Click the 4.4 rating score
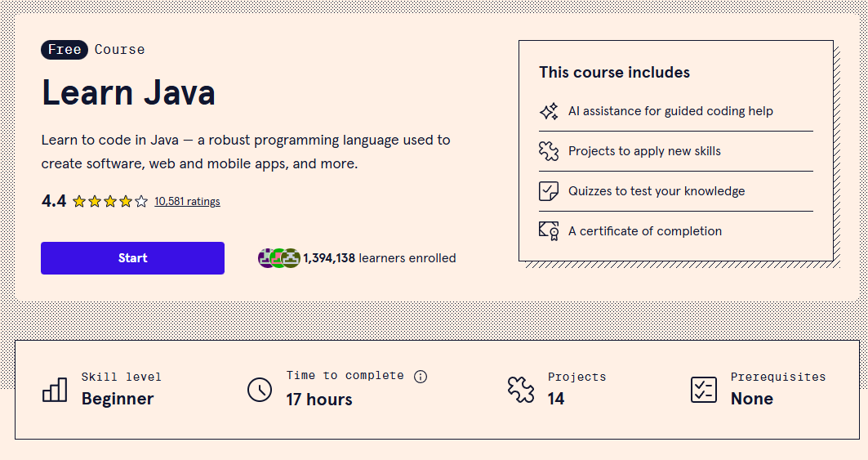The image size is (868, 460). tap(54, 201)
